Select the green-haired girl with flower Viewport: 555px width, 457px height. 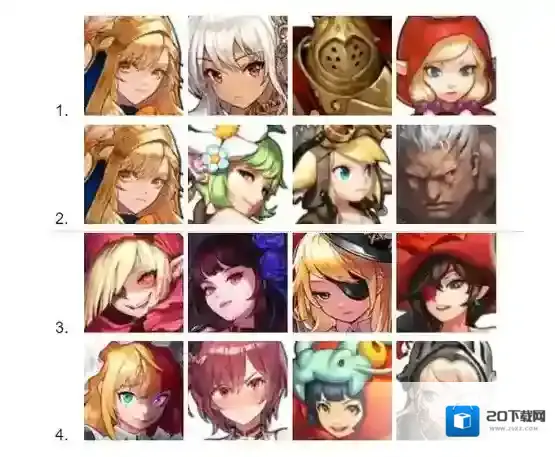click(x=238, y=174)
